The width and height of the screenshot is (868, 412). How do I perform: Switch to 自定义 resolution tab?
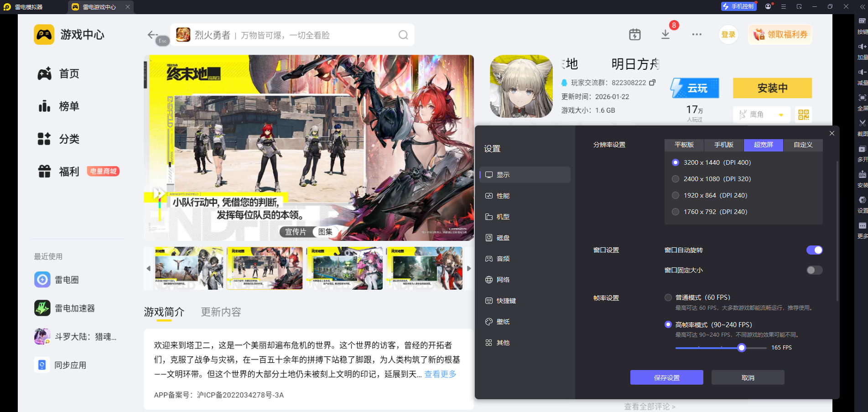click(803, 145)
